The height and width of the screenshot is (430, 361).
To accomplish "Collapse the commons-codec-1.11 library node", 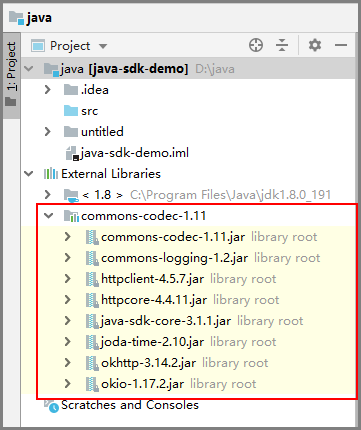I will point(49,216).
